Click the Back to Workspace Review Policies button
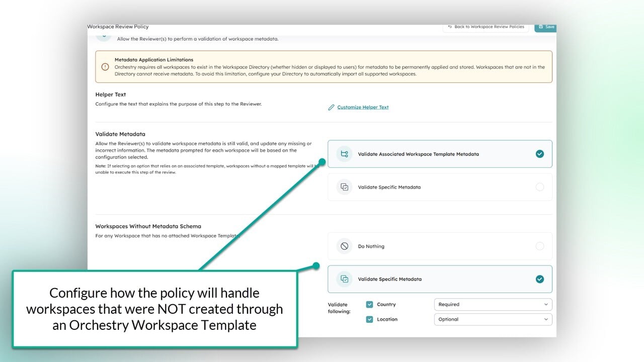Screen dimensions: 644x362 click(x=486, y=27)
